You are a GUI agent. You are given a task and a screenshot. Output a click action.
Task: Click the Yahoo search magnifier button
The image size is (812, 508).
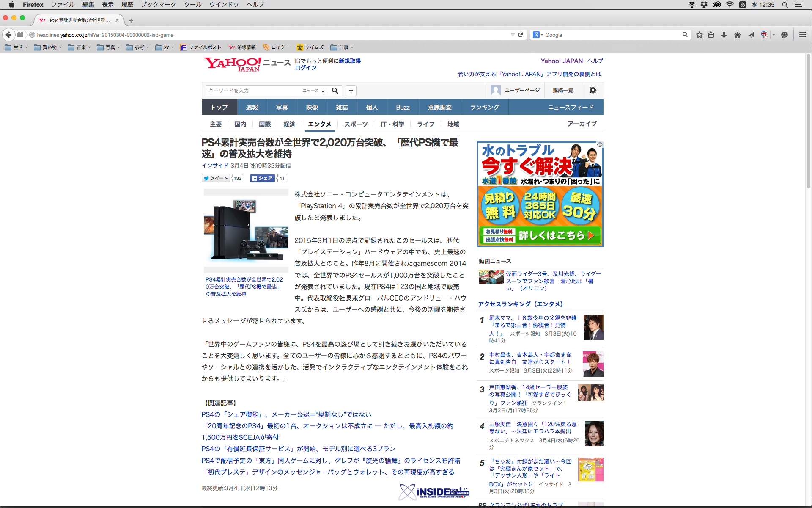335,91
